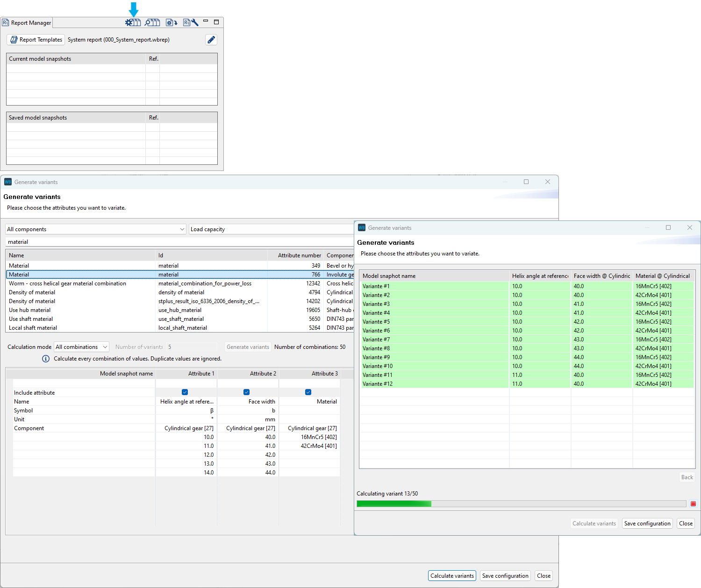The width and height of the screenshot is (701, 588).
Task: Click the gear page with arrow icon
Action: (x=171, y=22)
